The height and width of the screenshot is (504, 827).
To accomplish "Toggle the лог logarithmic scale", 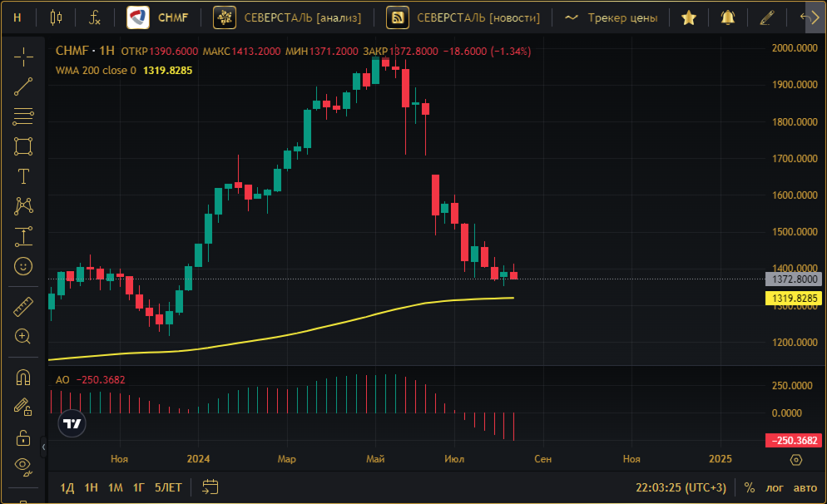I will point(775,487).
